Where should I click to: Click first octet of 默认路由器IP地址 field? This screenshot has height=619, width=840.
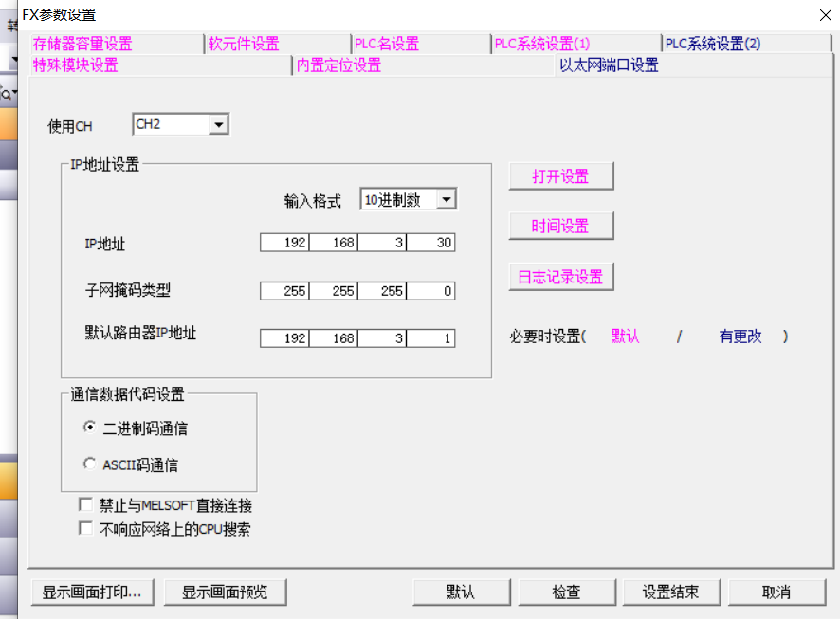284,338
